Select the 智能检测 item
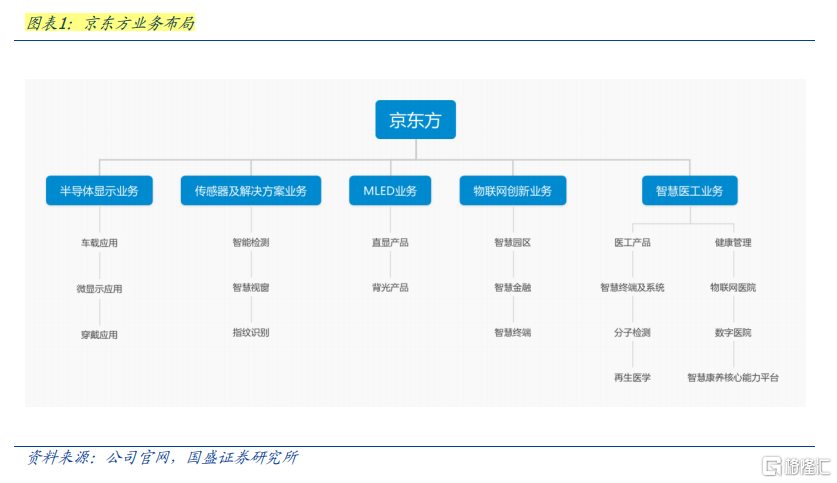Viewport: 837px width, 483px height. pos(251,242)
